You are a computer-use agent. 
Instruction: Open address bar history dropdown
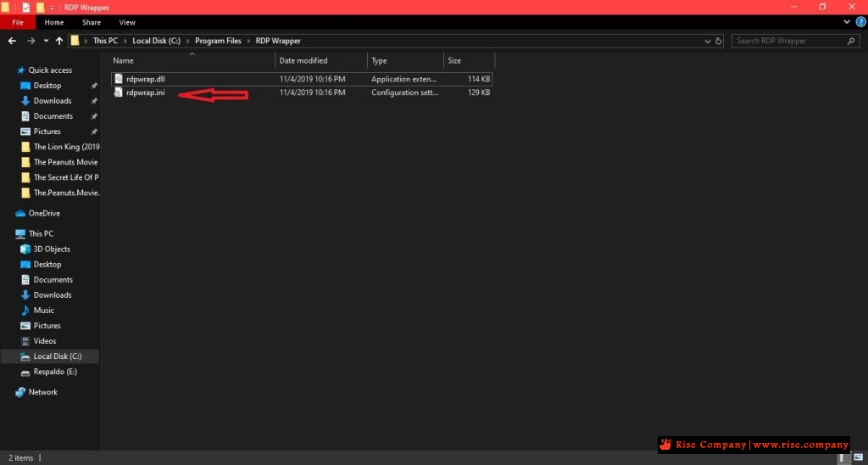click(708, 41)
